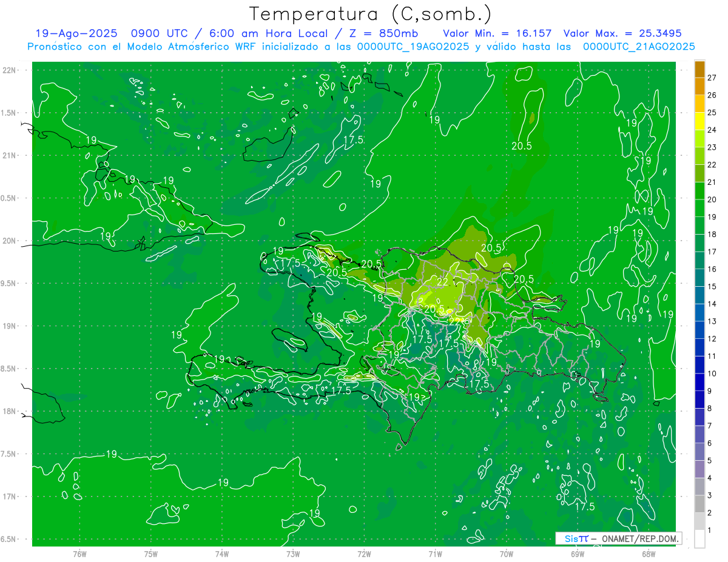Screen dimensions: 728x562
Task: Click the "Temperatura (C,somb.)" map title
Action: 370,15
